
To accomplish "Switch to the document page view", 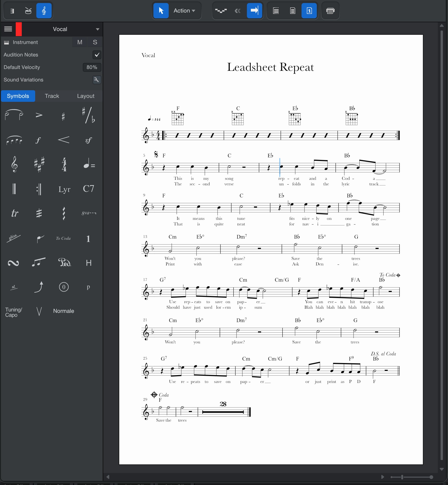I will [292, 11].
